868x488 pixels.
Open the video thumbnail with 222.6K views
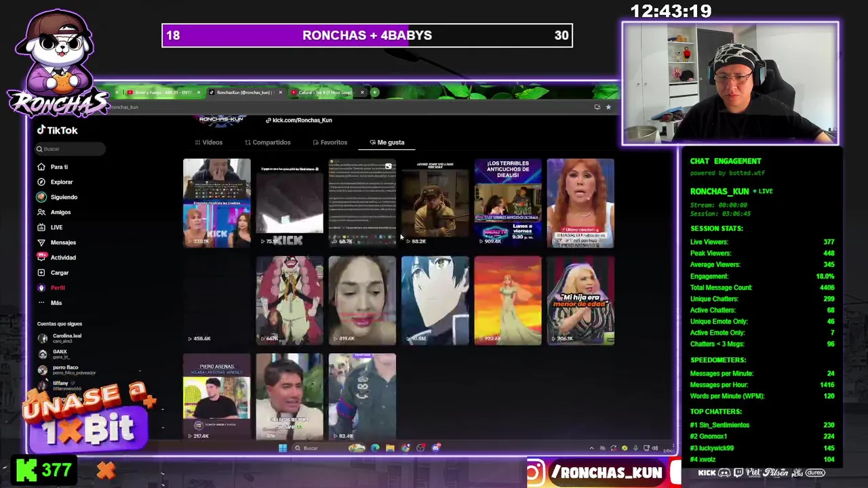click(x=508, y=300)
